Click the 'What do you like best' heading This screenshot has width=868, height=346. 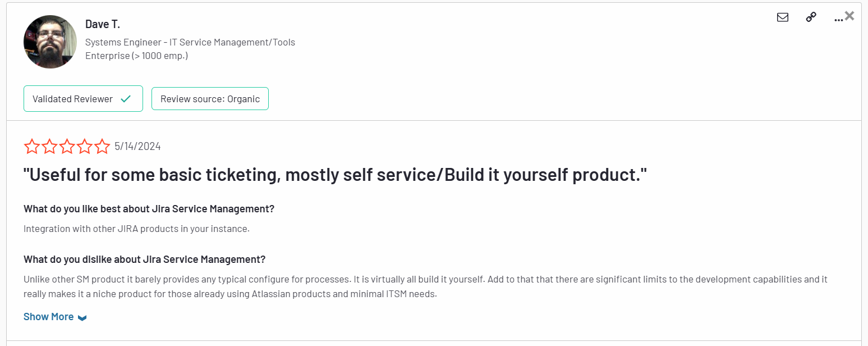(x=149, y=209)
